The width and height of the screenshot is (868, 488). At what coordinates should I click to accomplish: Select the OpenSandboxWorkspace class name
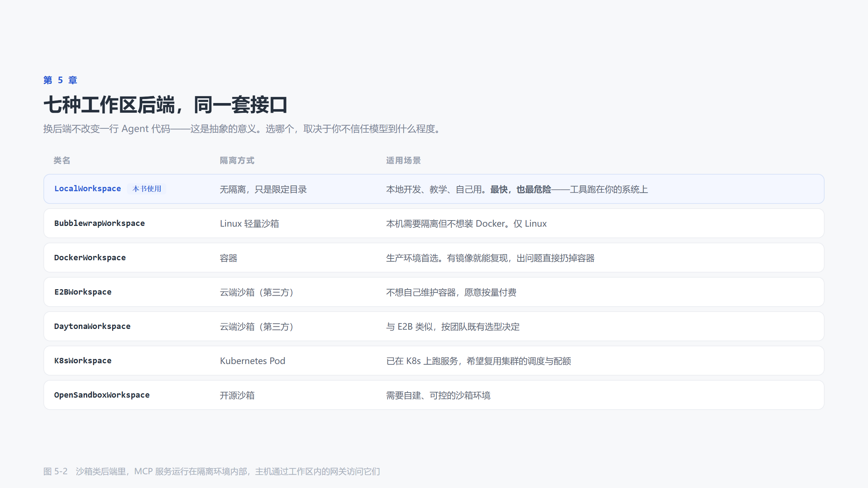point(102,395)
